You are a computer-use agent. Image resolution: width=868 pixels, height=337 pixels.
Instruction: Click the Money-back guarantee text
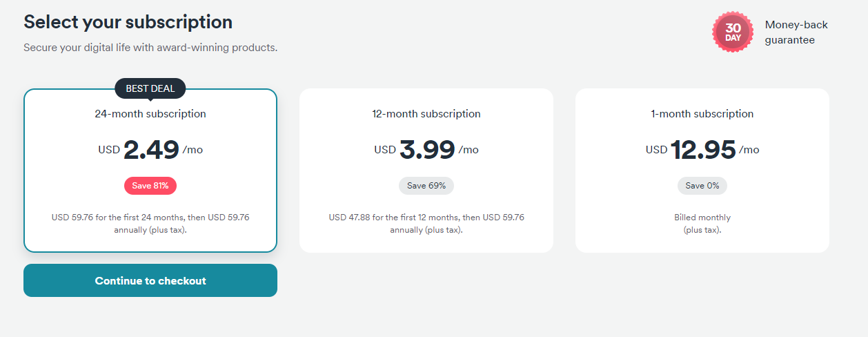tap(796, 32)
